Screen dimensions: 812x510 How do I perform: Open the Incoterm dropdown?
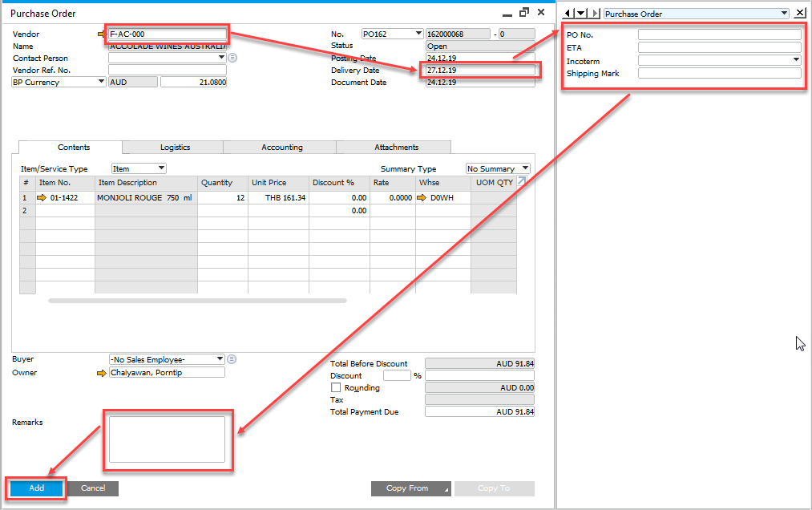(x=797, y=60)
